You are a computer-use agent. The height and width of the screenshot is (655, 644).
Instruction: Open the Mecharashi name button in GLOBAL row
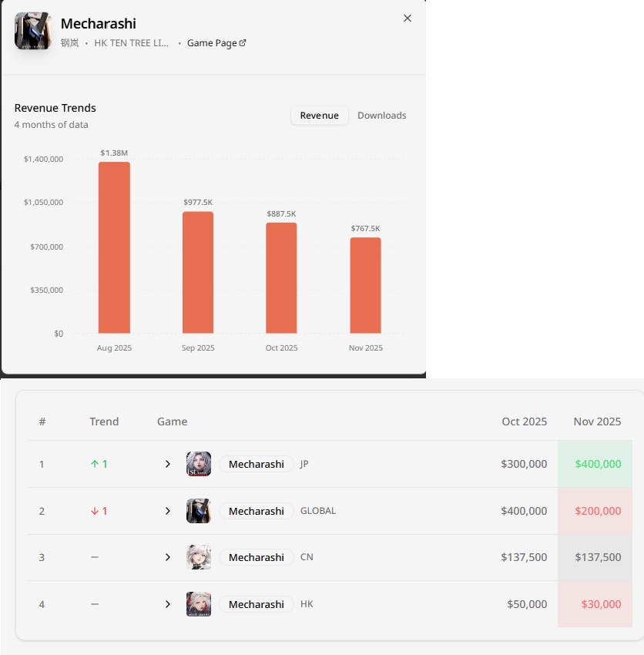coord(257,511)
